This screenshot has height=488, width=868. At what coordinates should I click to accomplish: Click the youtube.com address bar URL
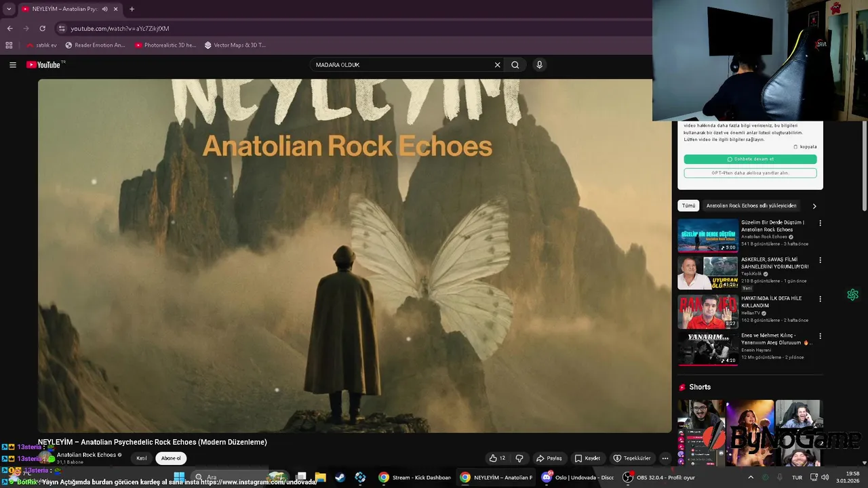[120, 28]
